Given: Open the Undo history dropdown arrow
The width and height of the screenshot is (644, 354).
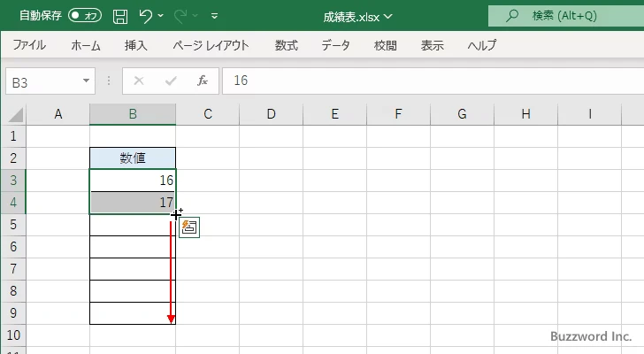Looking at the screenshot, I should (x=161, y=16).
